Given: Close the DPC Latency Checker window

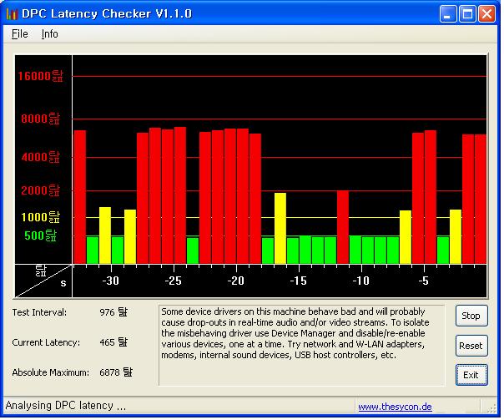Looking at the screenshot, I should tap(486, 14).
